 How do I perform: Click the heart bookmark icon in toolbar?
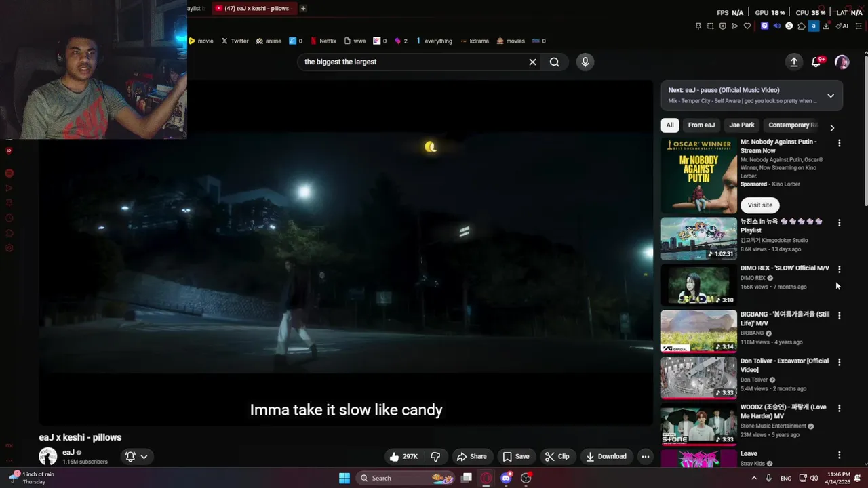(747, 26)
